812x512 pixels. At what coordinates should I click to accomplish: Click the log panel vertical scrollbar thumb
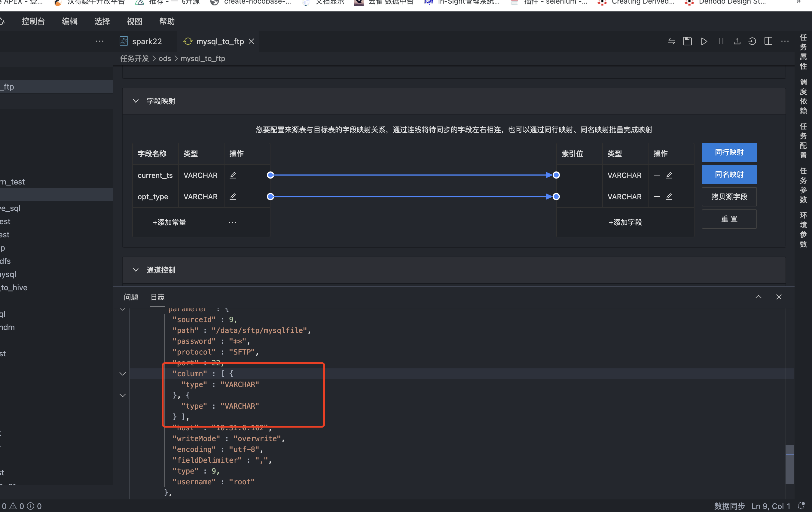789,465
